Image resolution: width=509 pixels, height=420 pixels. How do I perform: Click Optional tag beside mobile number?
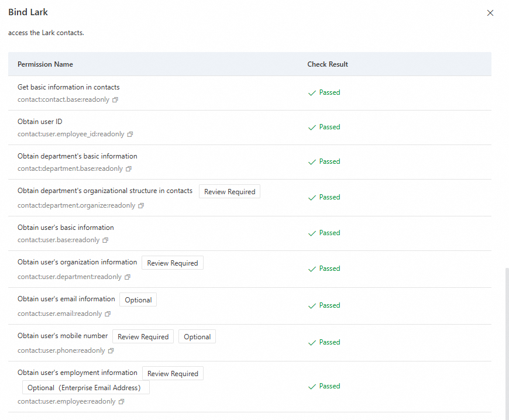[197, 336]
